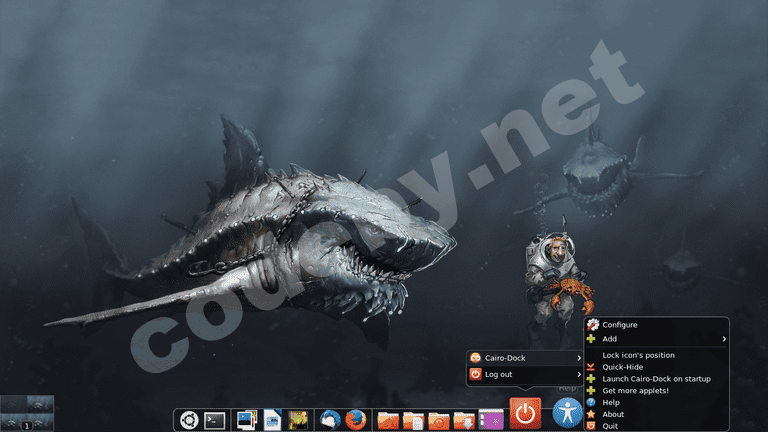Toggle Lock icon's position option
The width and height of the screenshot is (768, 432).
click(638, 355)
